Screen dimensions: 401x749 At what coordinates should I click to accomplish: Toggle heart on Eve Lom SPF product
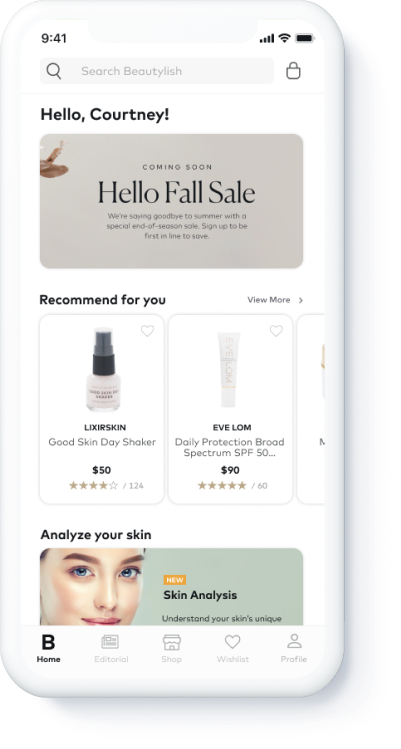click(x=276, y=331)
